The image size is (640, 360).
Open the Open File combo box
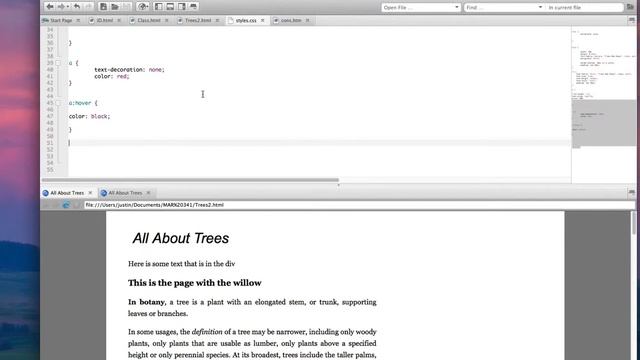(420, 7)
